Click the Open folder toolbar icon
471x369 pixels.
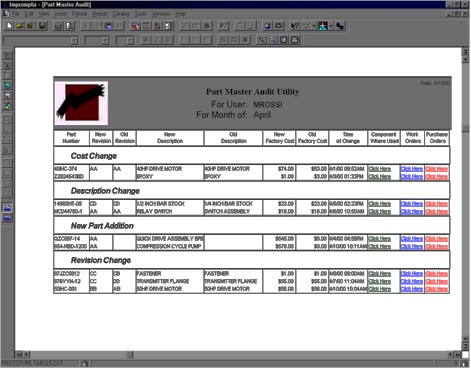click(x=20, y=26)
